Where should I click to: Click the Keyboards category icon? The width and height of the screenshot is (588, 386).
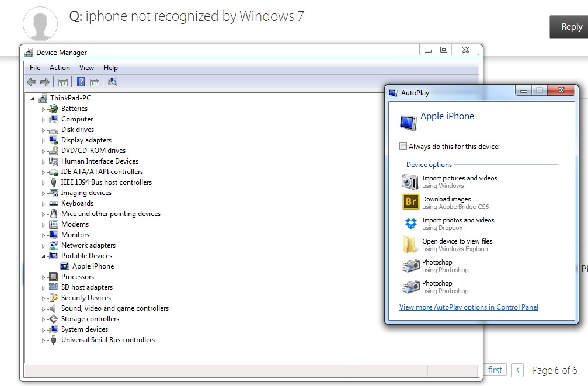point(54,203)
